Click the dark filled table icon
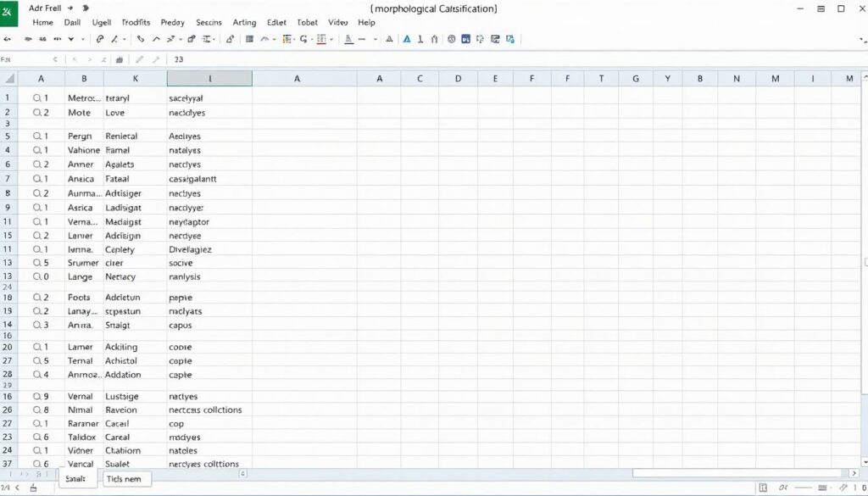This screenshot has height=496, width=868. (x=249, y=39)
